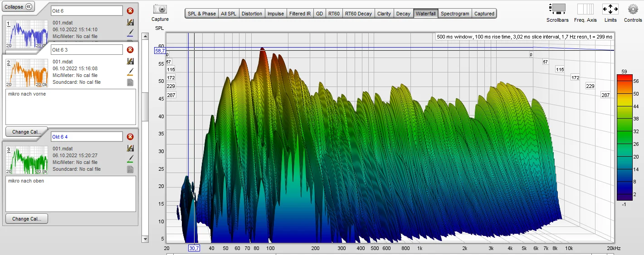Image resolution: width=644 pixels, height=255 pixels.
Task: Save the Okt 6 4 measurement
Action: click(x=130, y=149)
